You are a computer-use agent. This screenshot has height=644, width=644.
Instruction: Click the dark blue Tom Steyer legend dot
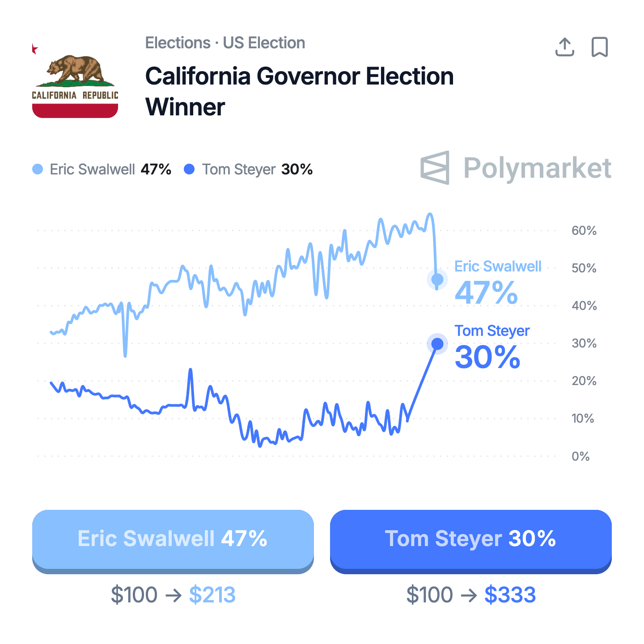tap(190, 169)
